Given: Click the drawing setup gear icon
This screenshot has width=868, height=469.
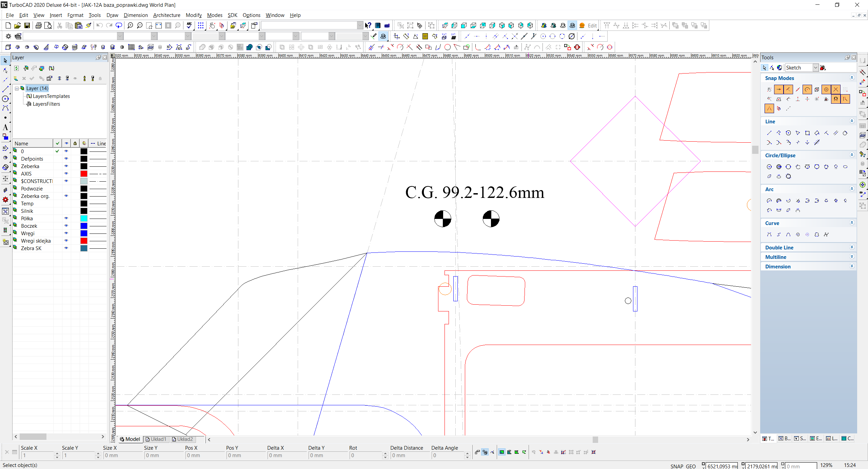Looking at the screenshot, I should [8, 36].
